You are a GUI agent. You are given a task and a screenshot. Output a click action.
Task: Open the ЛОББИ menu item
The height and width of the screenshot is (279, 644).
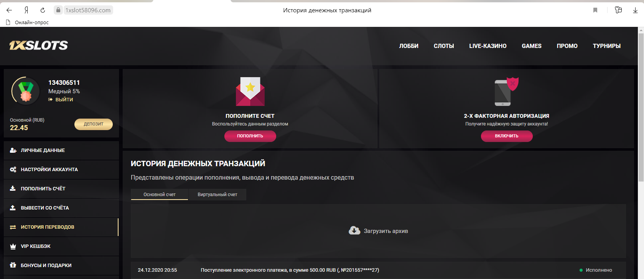[x=409, y=46]
